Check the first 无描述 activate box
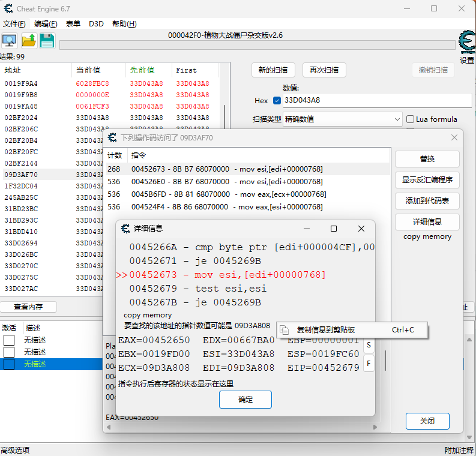This screenshot has width=476, height=456. 9,340
